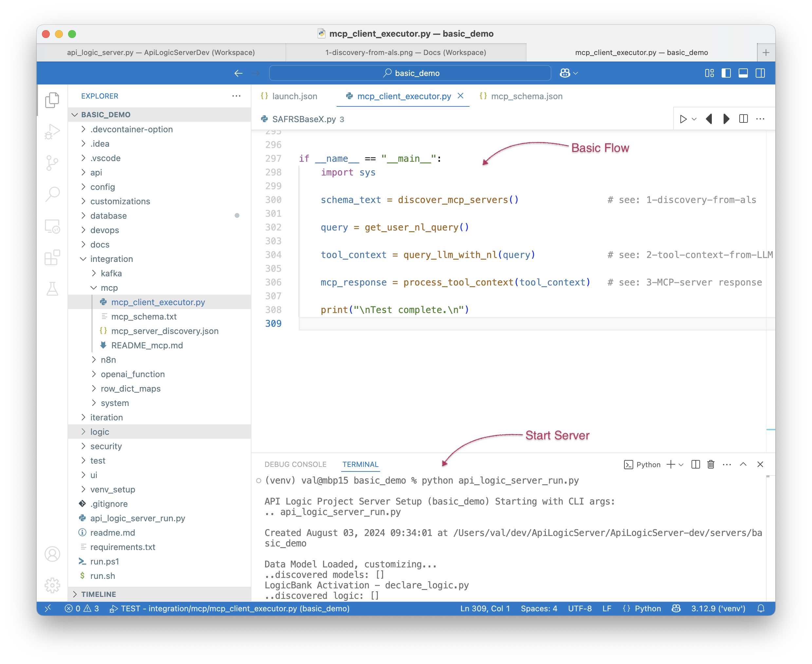This screenshot has height=664, width=812.
Task: Click the errors and warnings status item
Action: pos(82,609)
